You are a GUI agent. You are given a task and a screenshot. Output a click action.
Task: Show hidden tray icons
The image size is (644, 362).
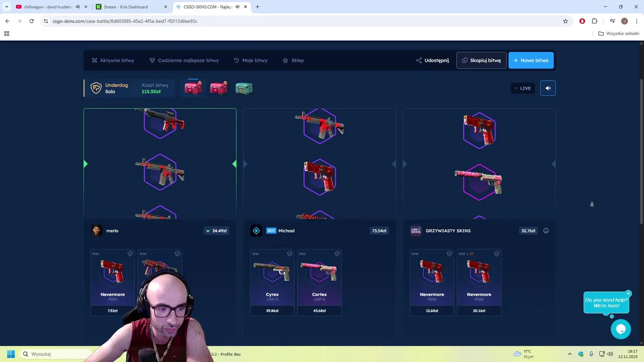[x=570, y=354]
